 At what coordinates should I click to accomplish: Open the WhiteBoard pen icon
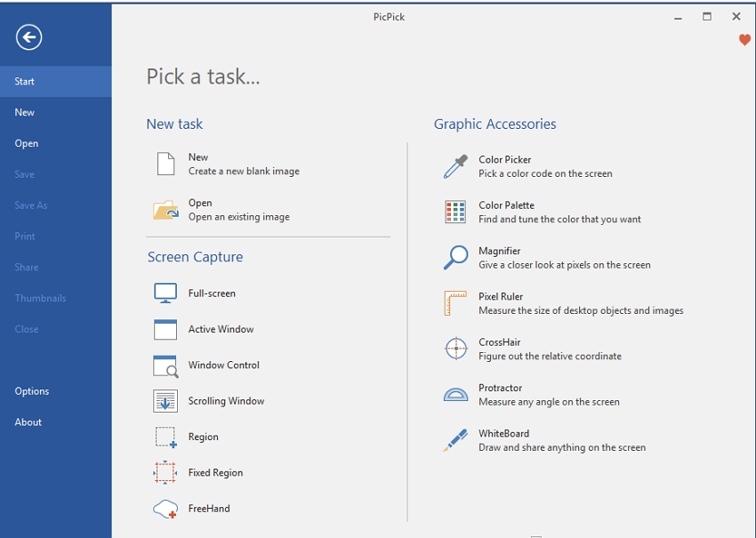455,440
